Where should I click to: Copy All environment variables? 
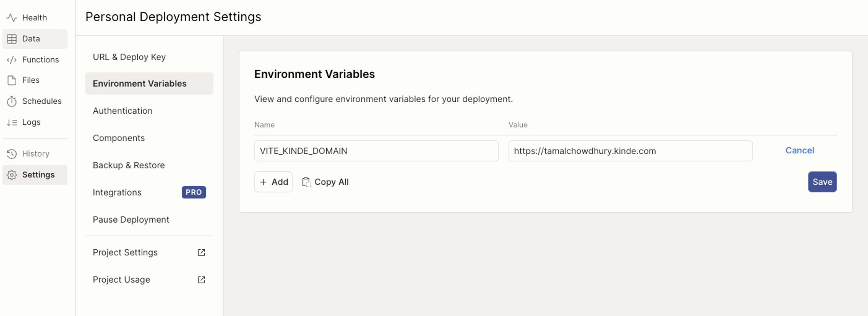[325, 182]
